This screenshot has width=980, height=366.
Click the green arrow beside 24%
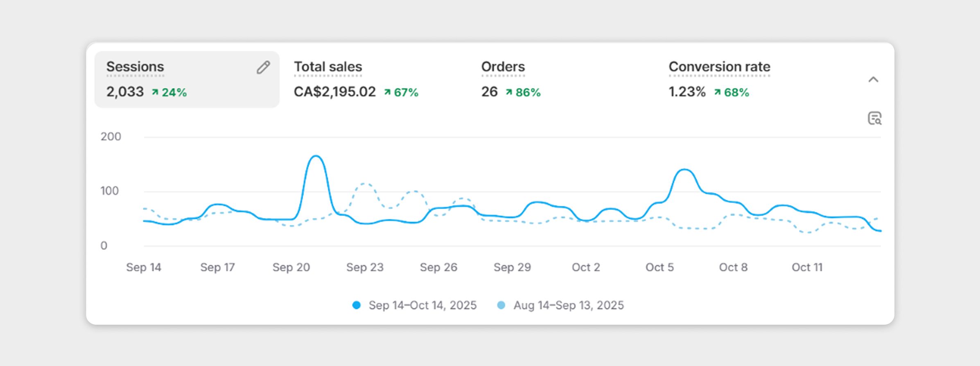[155, 92]
